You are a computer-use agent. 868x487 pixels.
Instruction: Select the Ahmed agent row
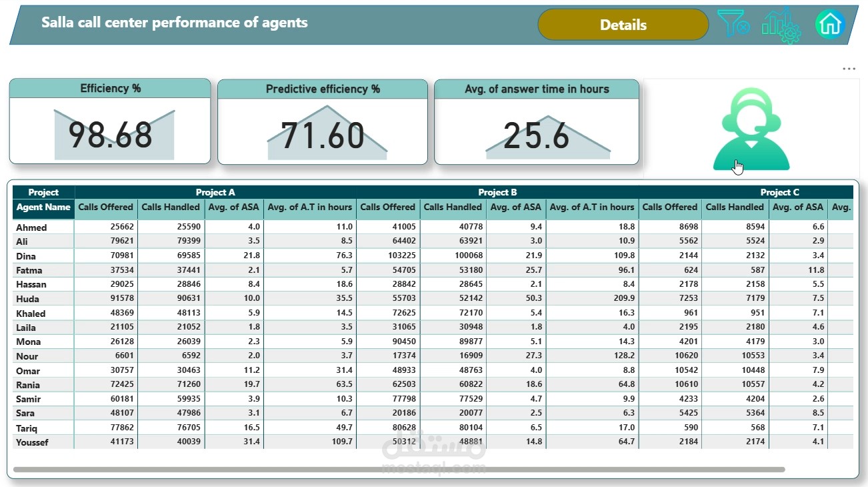(433, 227)
